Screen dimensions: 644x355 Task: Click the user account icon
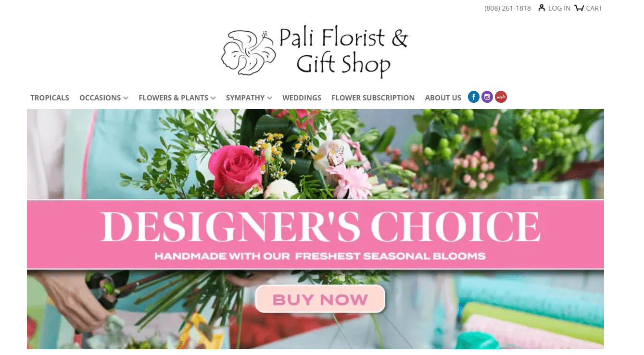[x=542, y=8]
